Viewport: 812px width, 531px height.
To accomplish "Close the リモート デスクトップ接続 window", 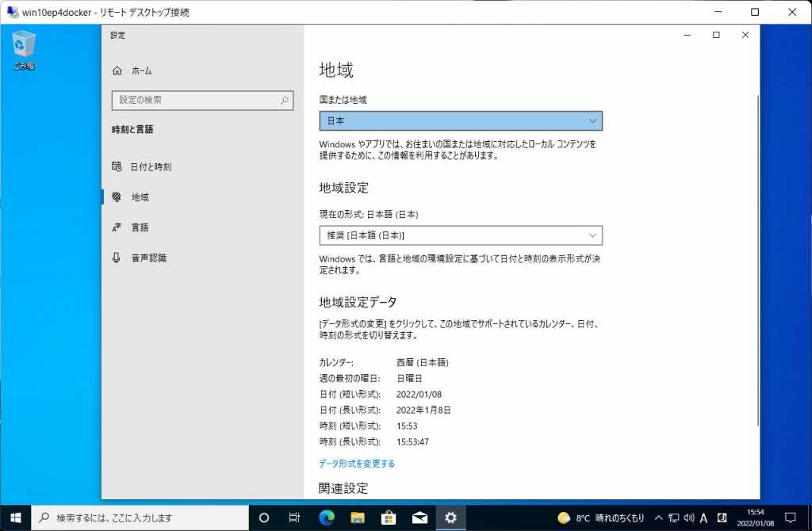I will (x=792, y=12).
